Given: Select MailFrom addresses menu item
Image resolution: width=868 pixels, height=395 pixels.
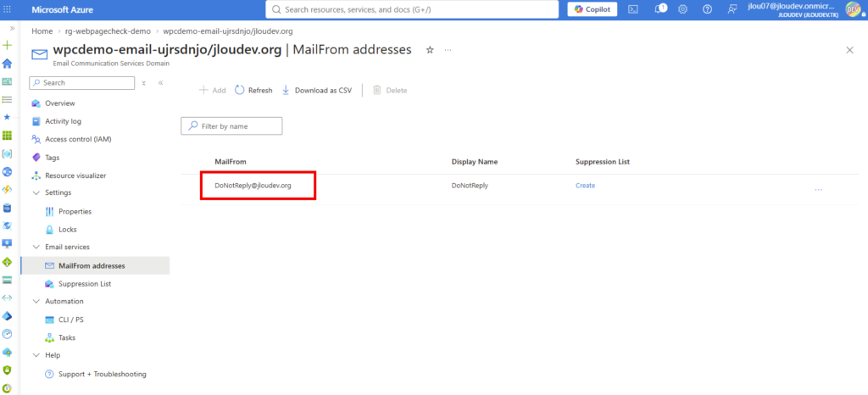Looking at the screenshot, I should (95, 265).
